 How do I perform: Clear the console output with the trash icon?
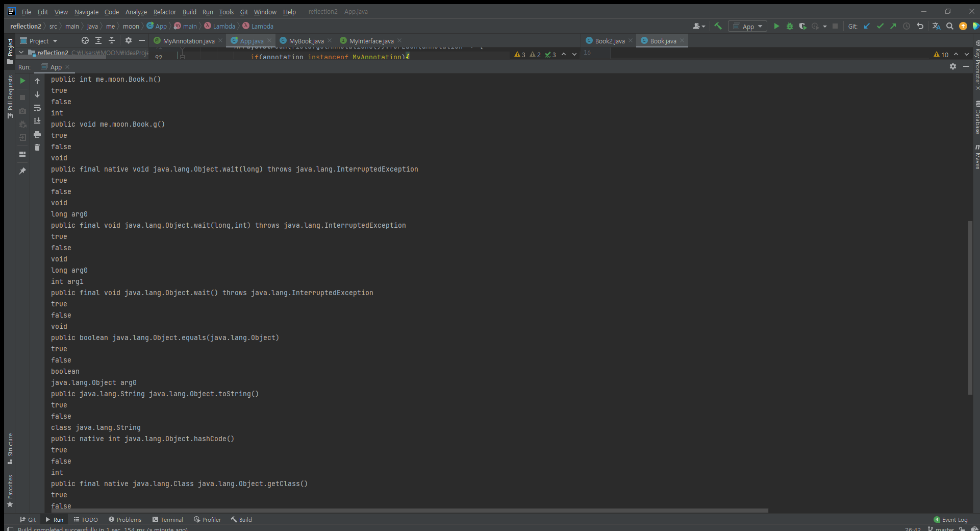coord(37,148)
